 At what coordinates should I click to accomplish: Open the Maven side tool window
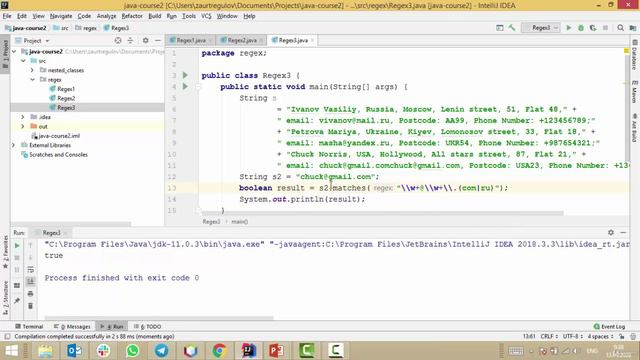point(634,91)
